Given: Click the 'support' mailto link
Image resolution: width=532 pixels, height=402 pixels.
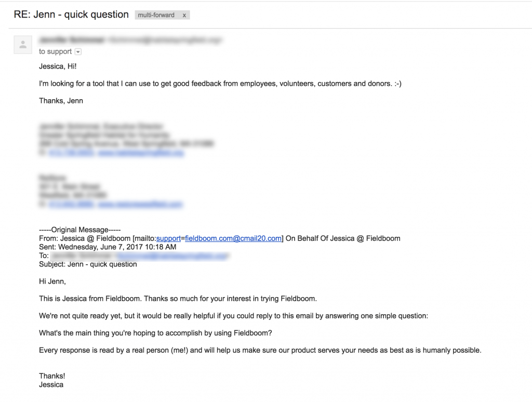Looking at the screenshot, I should [168, 238].
